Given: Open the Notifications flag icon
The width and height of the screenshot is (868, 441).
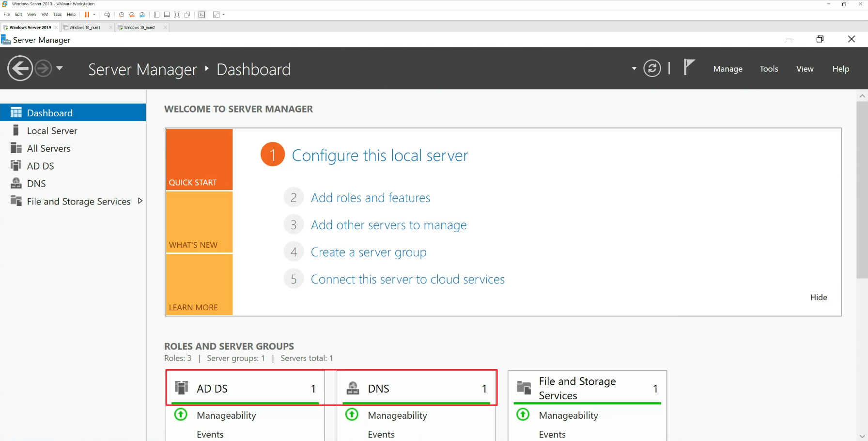Looking at the screenshot, I should click(689, 67).
